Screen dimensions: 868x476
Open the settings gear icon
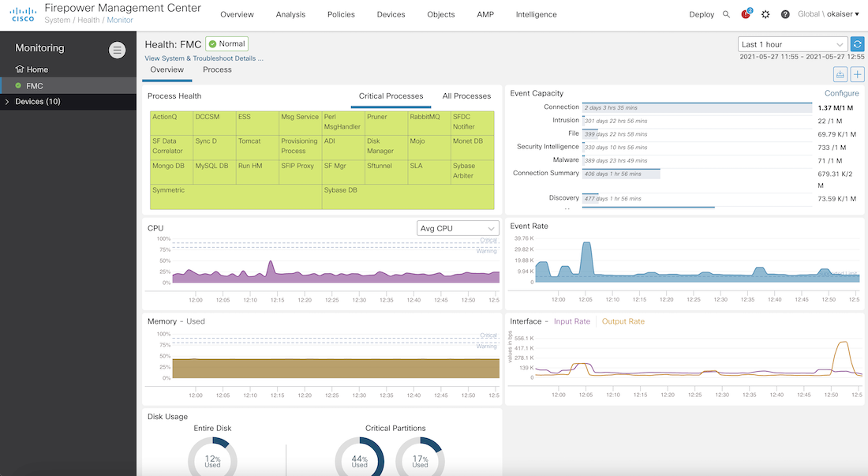[x=765, y=14]
